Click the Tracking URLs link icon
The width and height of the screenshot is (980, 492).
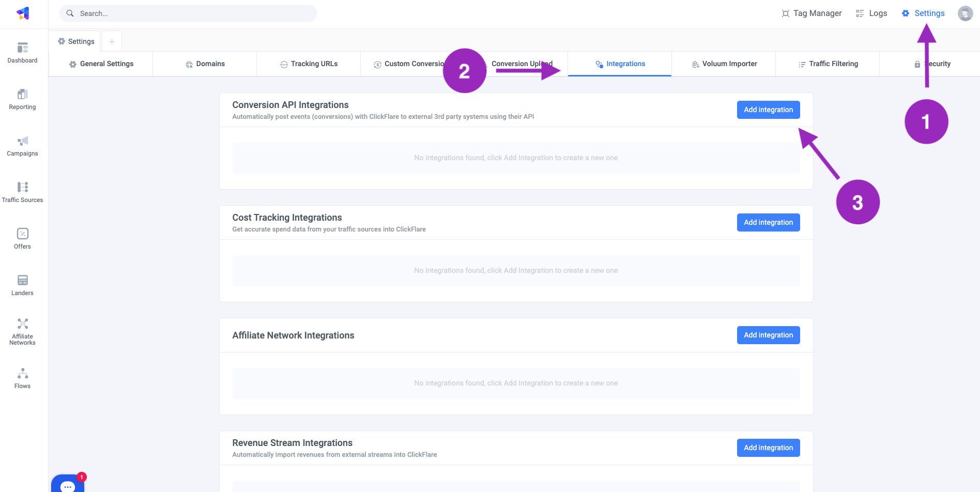[x=284, y=64]
